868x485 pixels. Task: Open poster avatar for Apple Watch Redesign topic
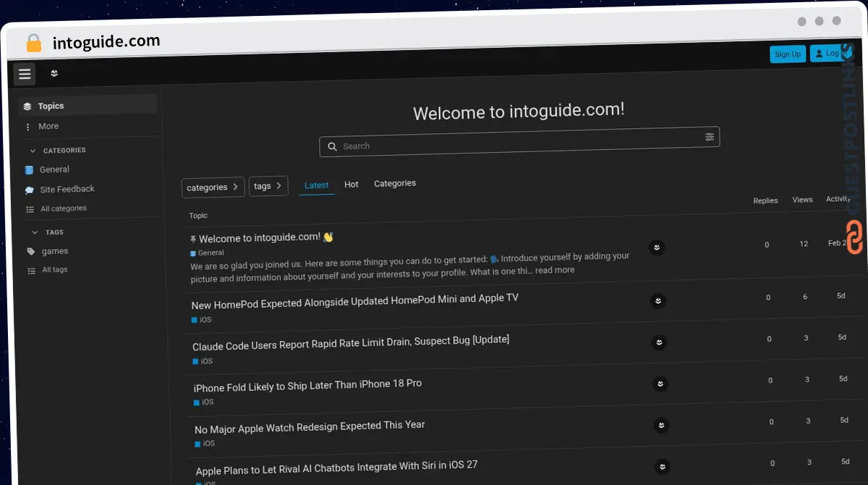(x=661, y=426)
